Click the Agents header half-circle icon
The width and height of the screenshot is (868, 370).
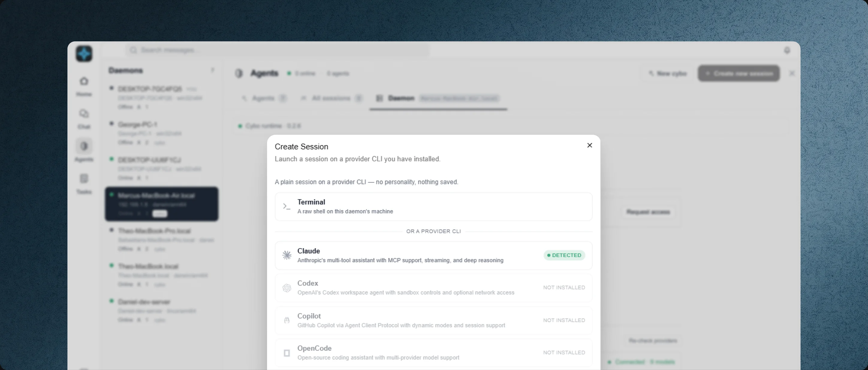point(239,73)
